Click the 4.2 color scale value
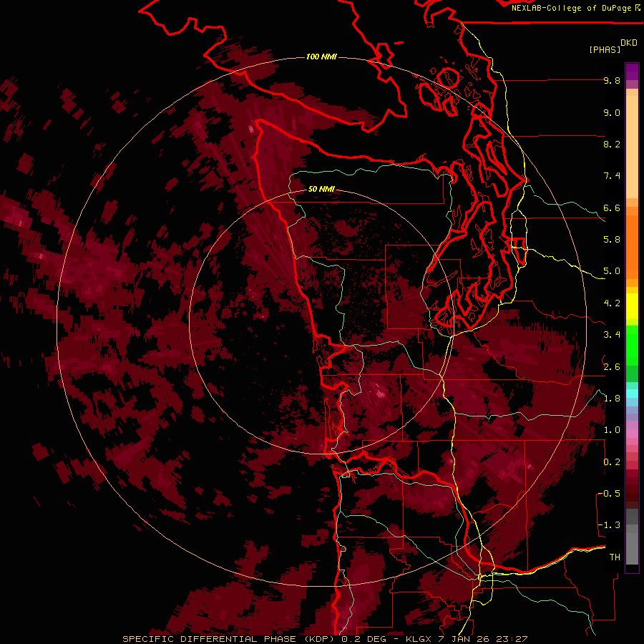The height and width of the screenshot is (644, 644). (x=612, y=303)
